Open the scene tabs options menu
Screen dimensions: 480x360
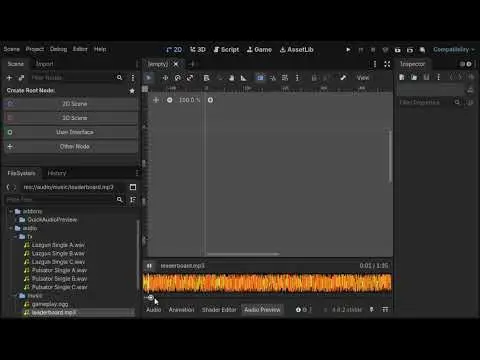point(375,64)
